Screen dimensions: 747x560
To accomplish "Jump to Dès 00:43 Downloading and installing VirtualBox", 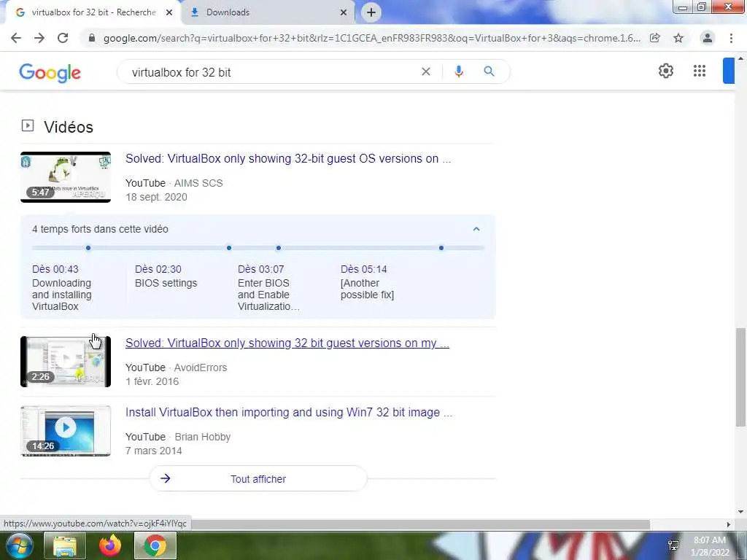I will click(62, 287).
